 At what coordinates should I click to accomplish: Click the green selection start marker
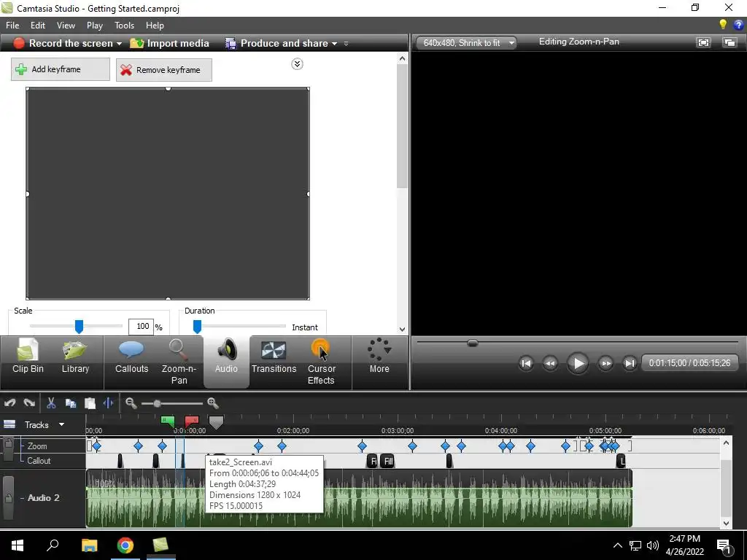tap(168, 421)
